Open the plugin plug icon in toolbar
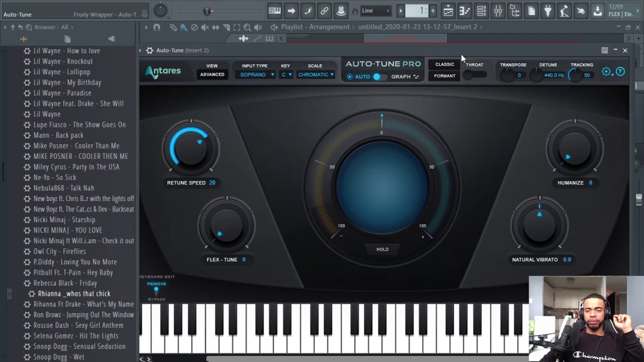 coord(547,11)
